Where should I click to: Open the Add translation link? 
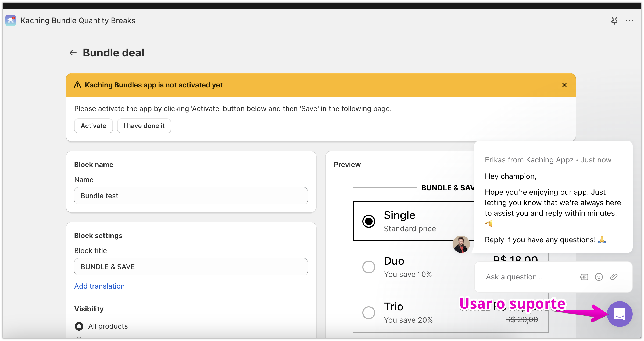[x=99, y=286]
